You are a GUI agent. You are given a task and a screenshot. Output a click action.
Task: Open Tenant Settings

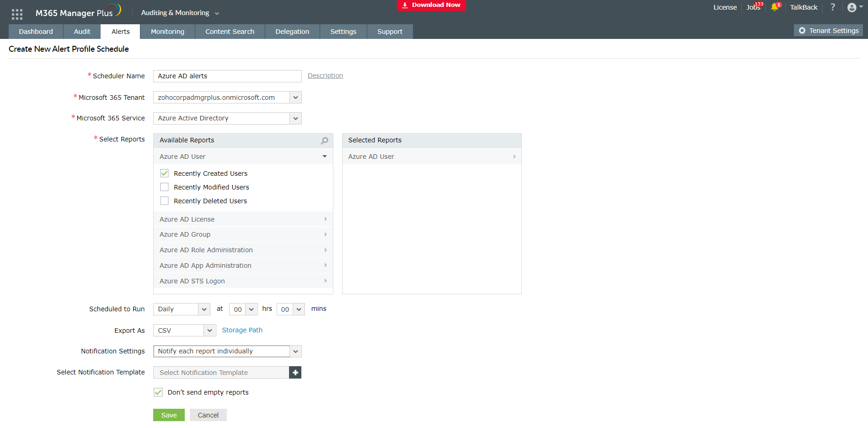pos(829,31)
